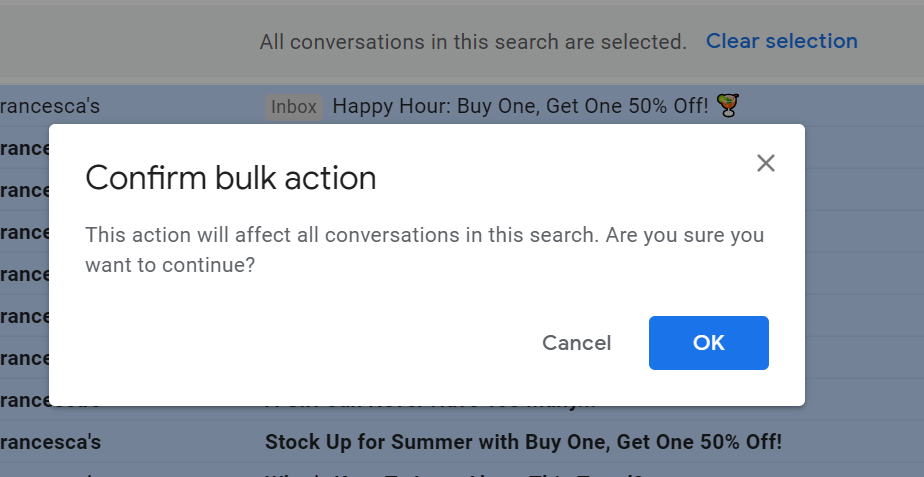The width and height of the screenshot is (924, 477).
Task: Click the dimmed header area left of selection notice
Action: pos(120,42)
